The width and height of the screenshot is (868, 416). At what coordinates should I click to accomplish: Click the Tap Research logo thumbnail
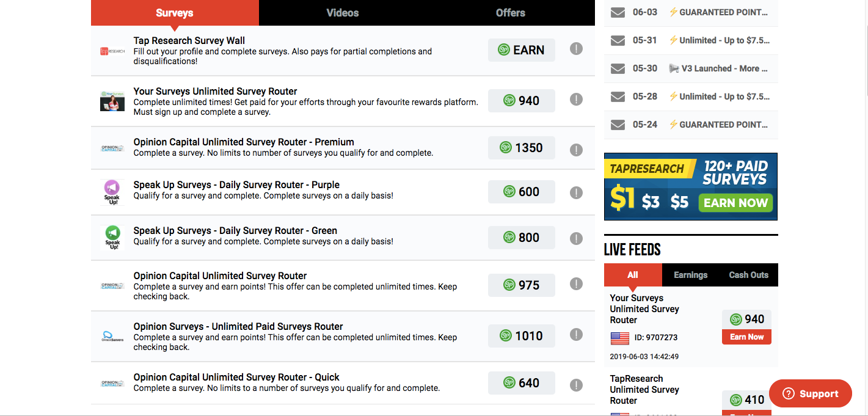(112, 51)
